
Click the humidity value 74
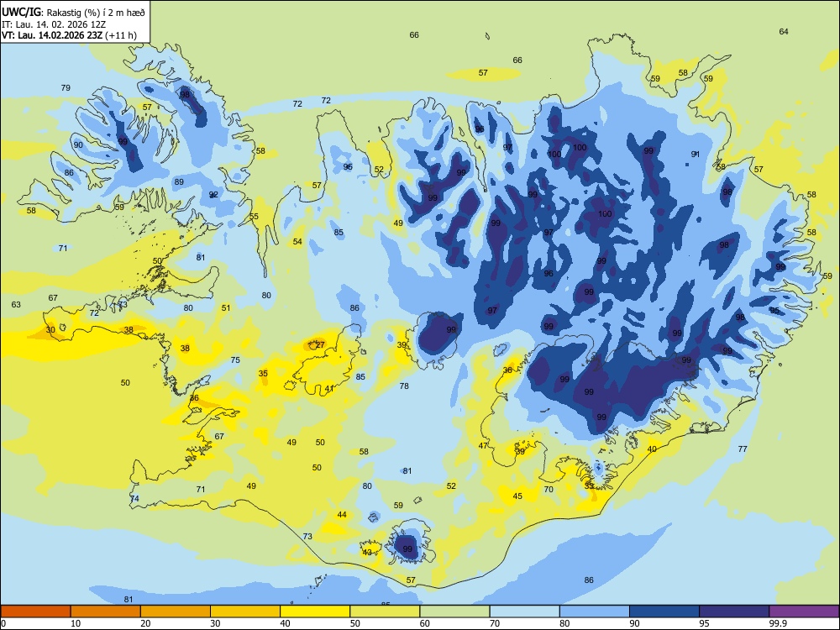pos(134,499)
